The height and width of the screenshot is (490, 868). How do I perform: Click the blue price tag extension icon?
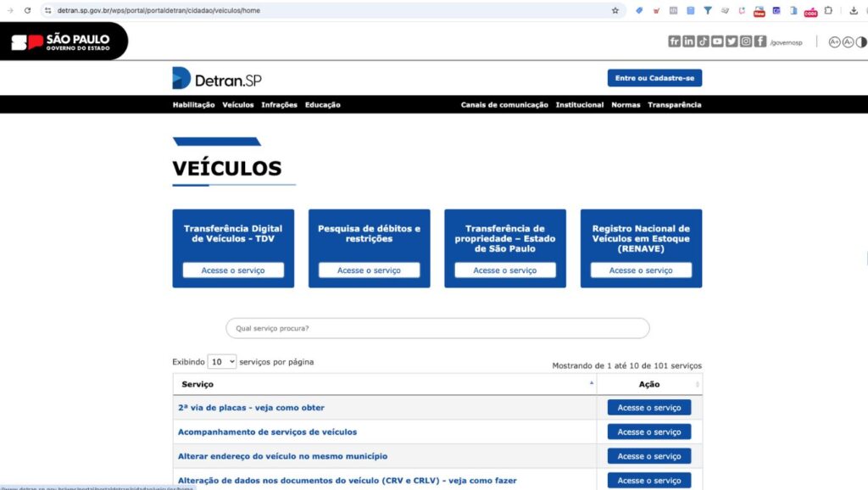coord(639,10)
